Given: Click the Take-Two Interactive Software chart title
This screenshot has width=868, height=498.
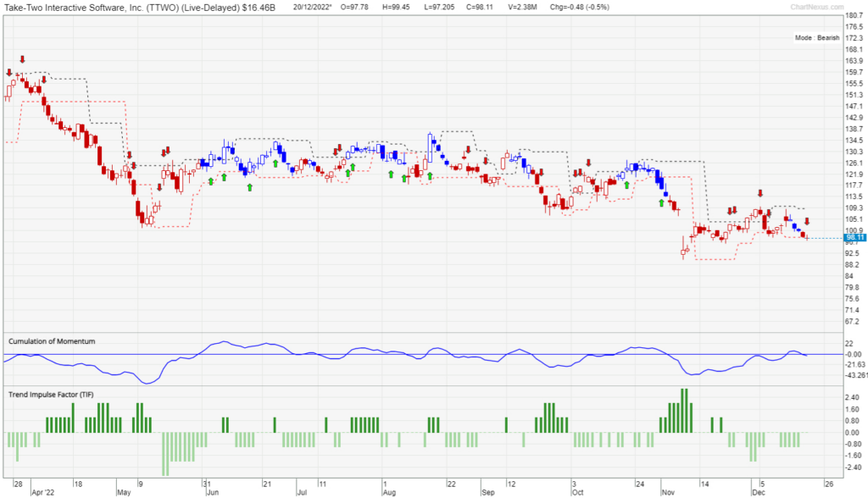Looking at the screenshot, I should pos(140,7).
